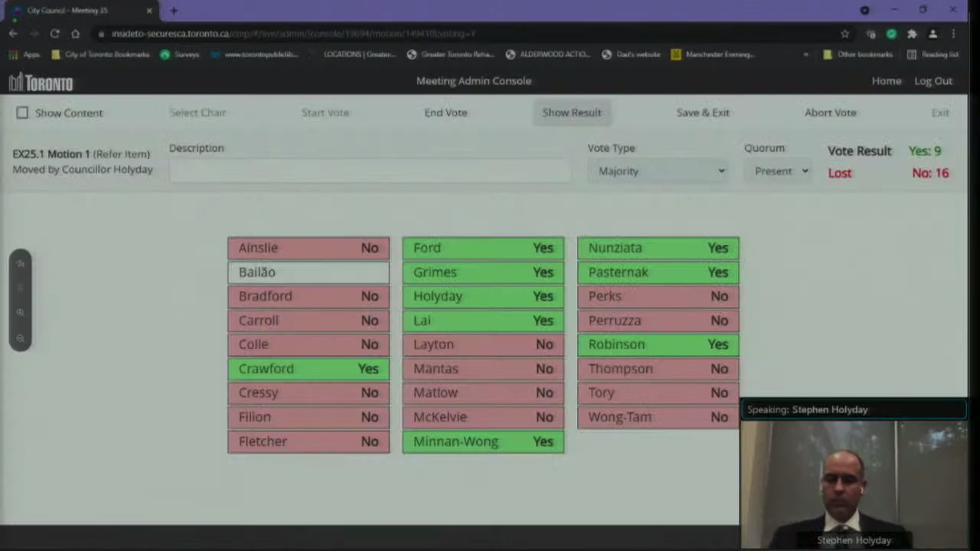
Task: Select the Ford Yes vote row
Action: coord(483,248)
